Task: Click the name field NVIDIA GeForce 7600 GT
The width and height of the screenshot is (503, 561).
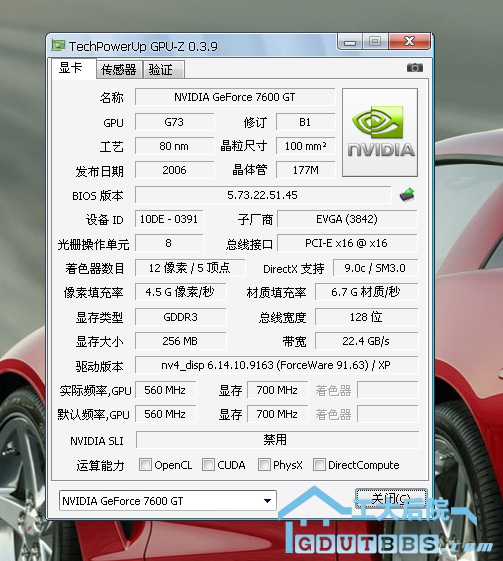Action: tap(235, 97)
